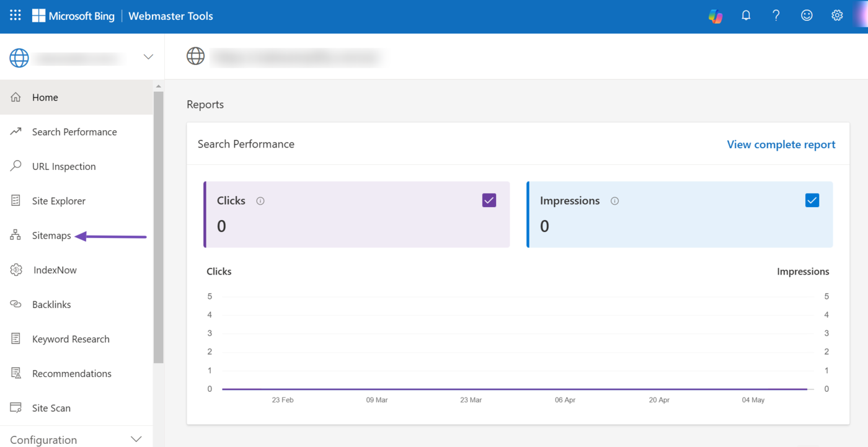This screenshot has width=868, height=447.
Task: Uncheck the Clicks checkbox
Action: click(x=489, y=200)
